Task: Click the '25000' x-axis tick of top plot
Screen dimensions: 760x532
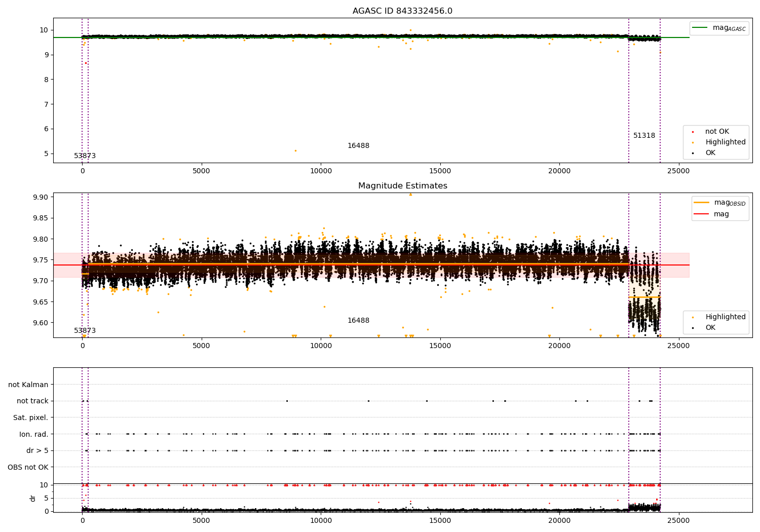Action: (x=678, y=171)
